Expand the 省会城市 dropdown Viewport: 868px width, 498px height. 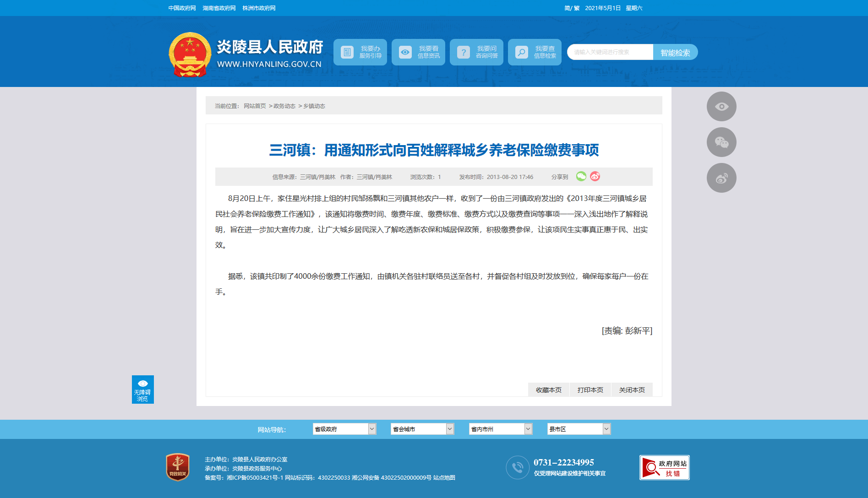(x=422, y=429)
